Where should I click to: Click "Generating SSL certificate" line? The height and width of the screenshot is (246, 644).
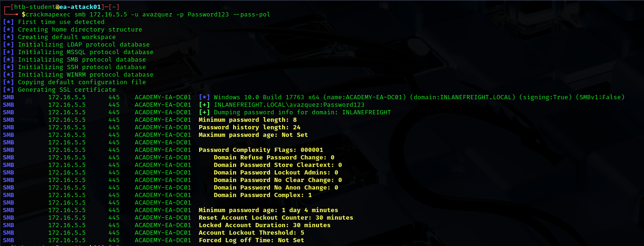[x=67, y=90]
